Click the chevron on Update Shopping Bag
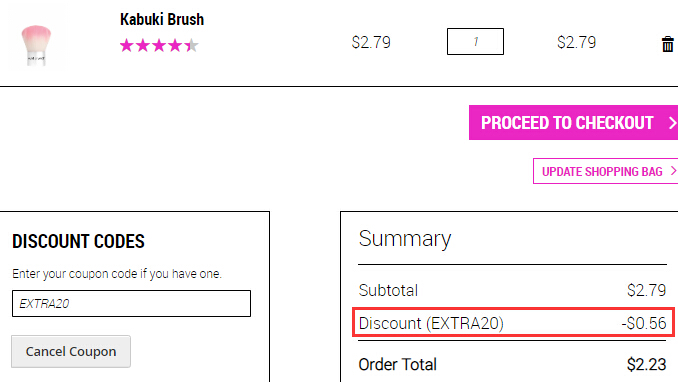This screenshot has height=382, width=678. (x=673, y=171)
